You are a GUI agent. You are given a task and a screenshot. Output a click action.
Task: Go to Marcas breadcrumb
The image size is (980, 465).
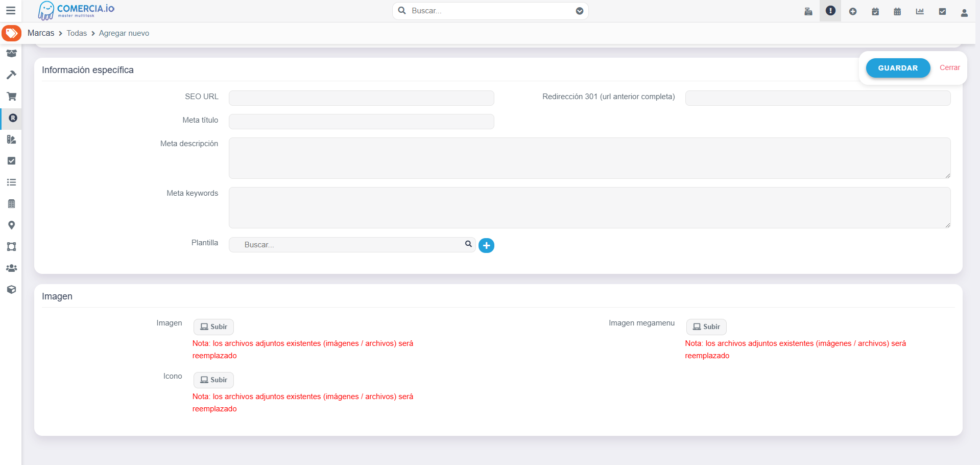point(41,33)
